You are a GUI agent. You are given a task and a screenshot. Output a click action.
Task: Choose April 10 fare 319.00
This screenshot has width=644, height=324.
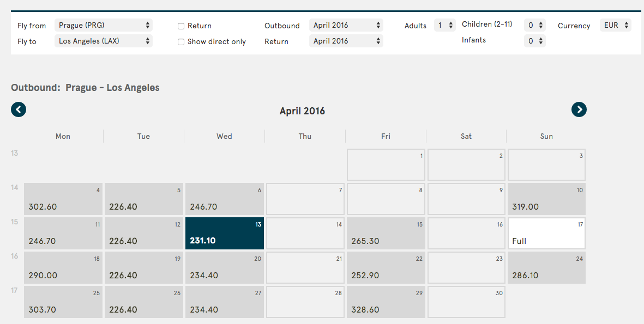546,199
